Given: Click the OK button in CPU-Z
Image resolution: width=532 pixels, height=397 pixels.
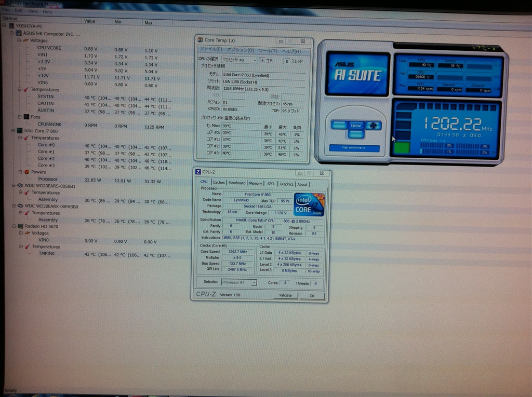Looking at the screenshot, I should point(312,296).
